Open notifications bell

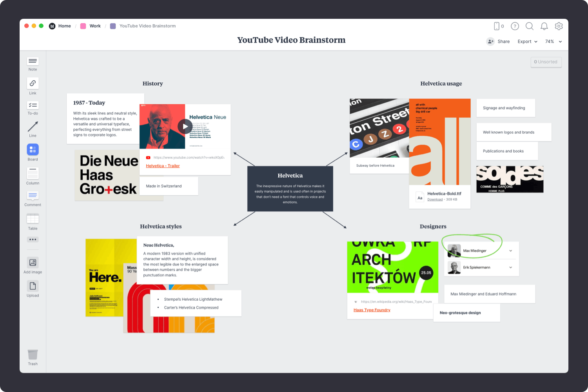tap(544, 26)
